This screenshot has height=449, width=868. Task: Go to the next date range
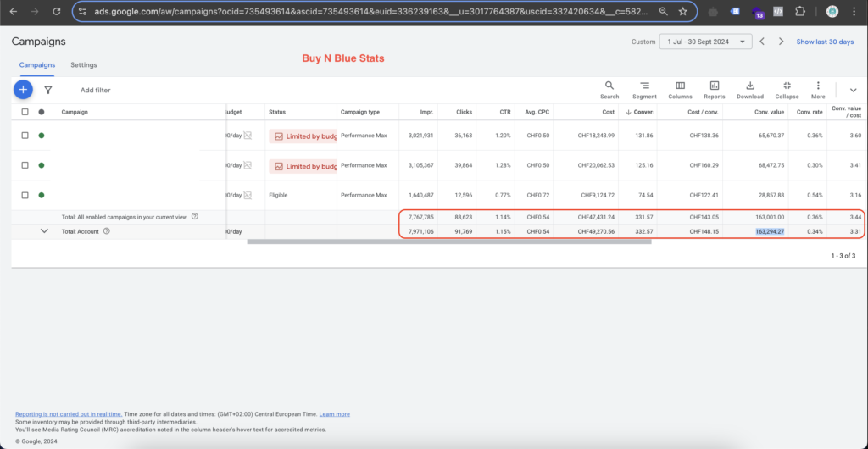[781, 42]
